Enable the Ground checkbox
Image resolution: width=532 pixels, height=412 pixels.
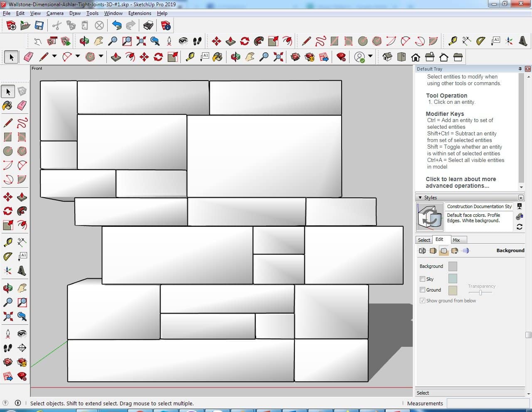pos(422,290)
